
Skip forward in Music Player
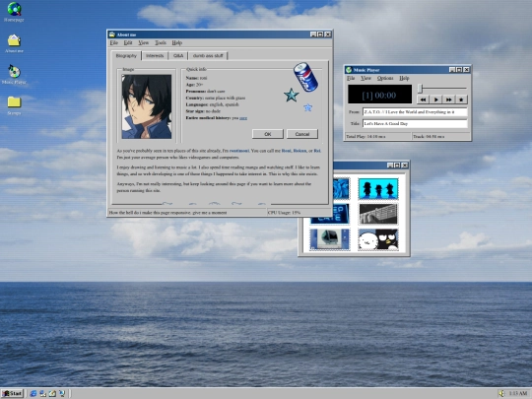pyautogui.click(x=448, y=100)
